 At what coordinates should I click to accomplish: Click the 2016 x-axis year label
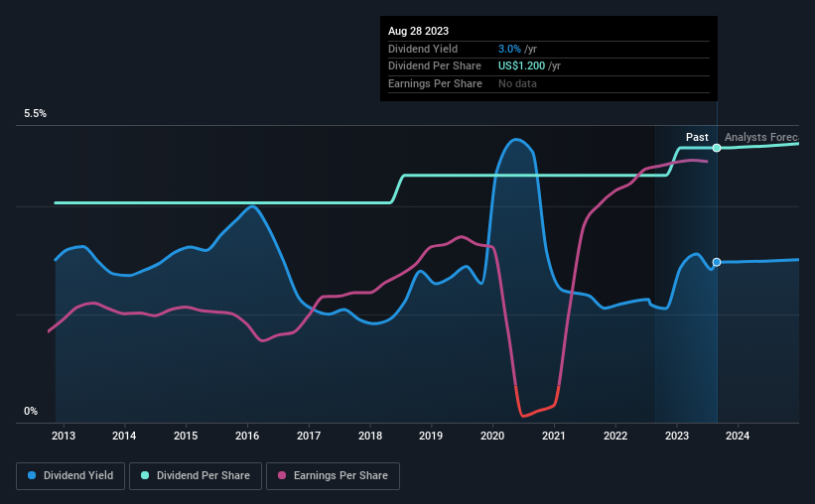247,436
